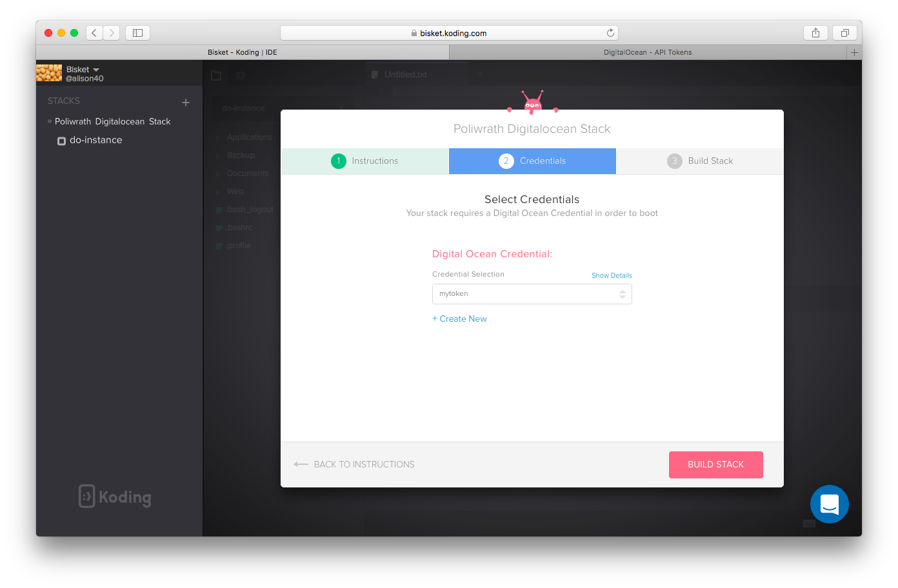Image resolution: width=898 pixels, height=588 pixels.
Task: Click the Safari forward navigation arrow
Action: coord(112,33)
